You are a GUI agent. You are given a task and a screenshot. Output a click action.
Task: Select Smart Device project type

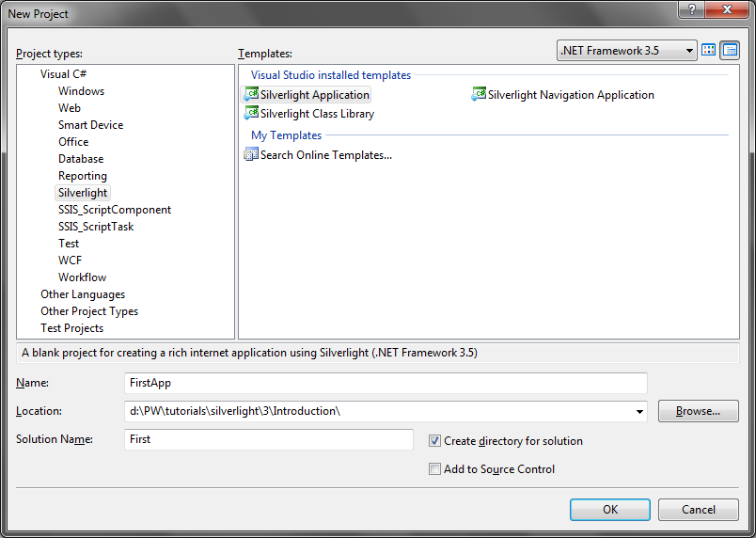(90, 125)
